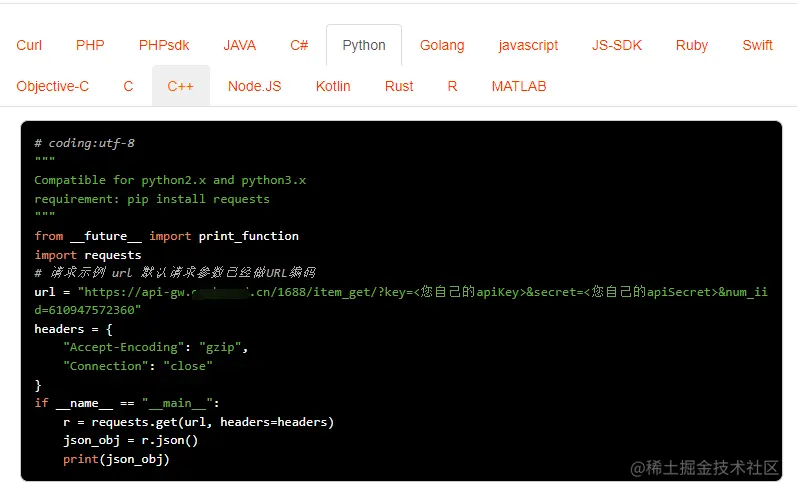Screen dimensions: 797x495
Task: Show the Node.JS example
Action: [254, 86]
